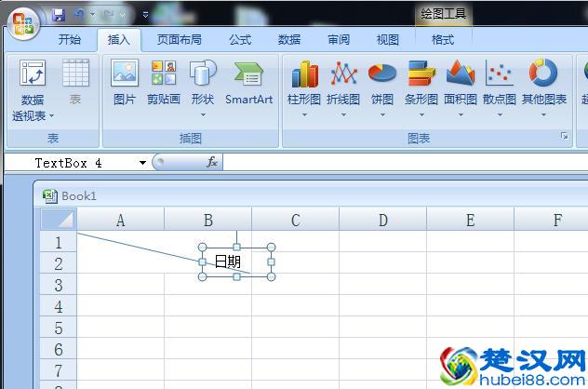
Task: Click the Book1 workbook icon
Action: point(50,196)
